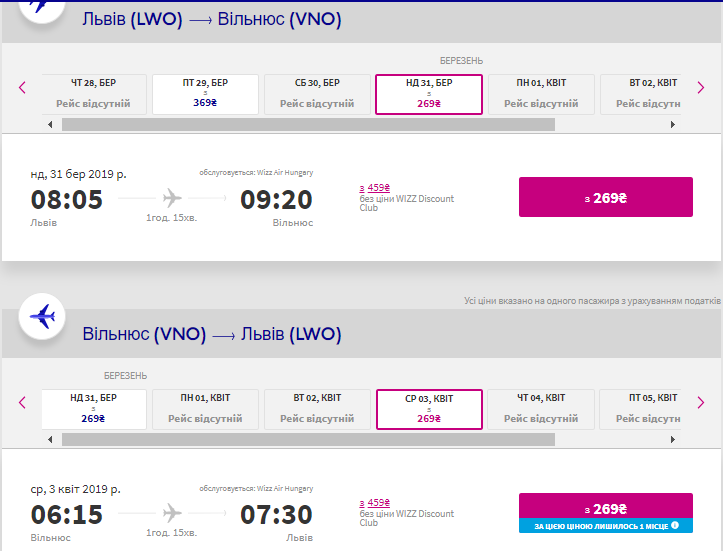
Task: Select НД 31, БЕР return date for 269₴
Action: coord(93,409)
